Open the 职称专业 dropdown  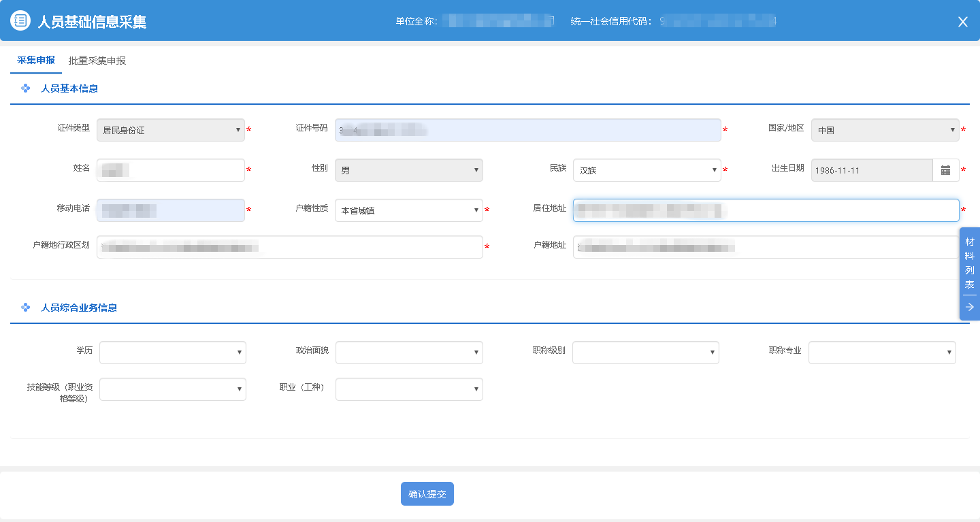(881, 353)
